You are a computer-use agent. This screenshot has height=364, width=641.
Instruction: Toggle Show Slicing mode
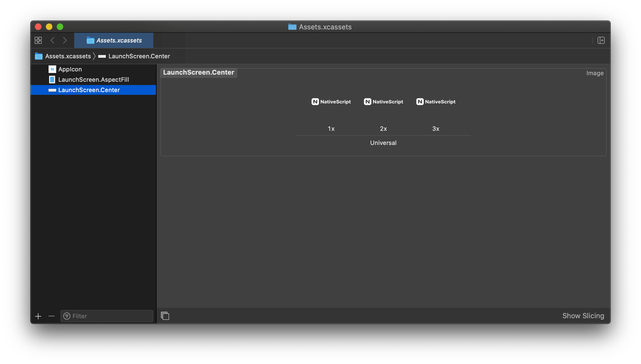click(583, 316)
